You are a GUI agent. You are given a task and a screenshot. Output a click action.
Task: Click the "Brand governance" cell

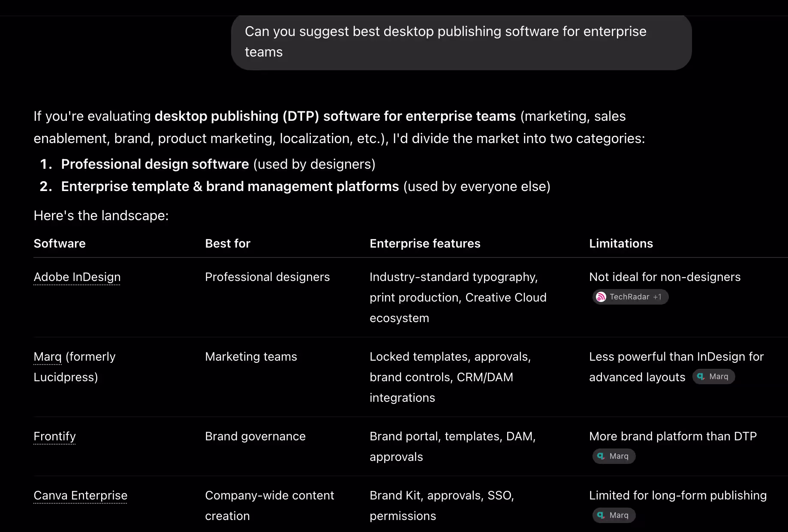coord(255,436)
